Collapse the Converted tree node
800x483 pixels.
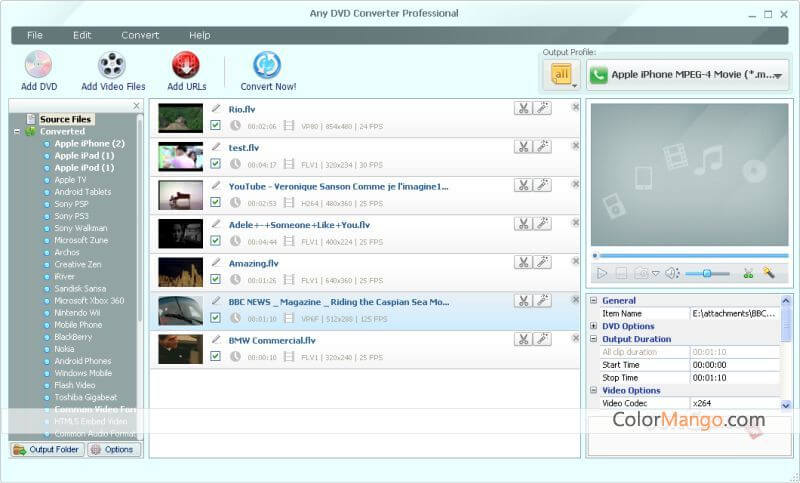[x=17, y=131]
